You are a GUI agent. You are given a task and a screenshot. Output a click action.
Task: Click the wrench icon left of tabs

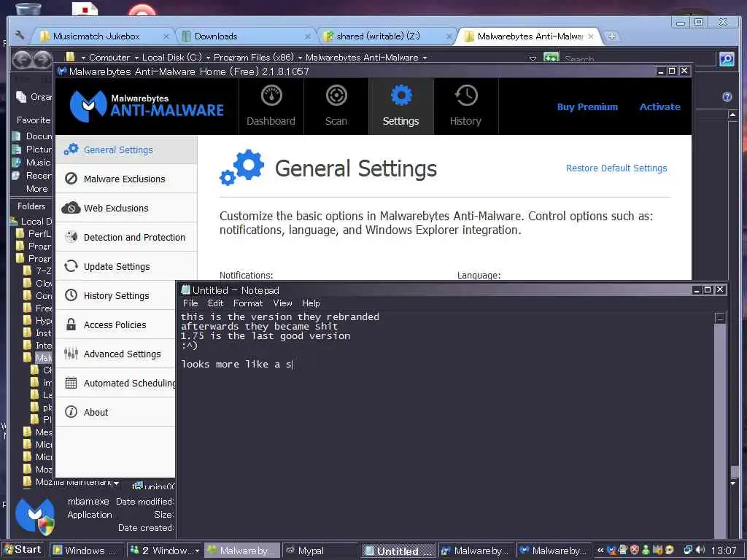(x=20, y=35)
